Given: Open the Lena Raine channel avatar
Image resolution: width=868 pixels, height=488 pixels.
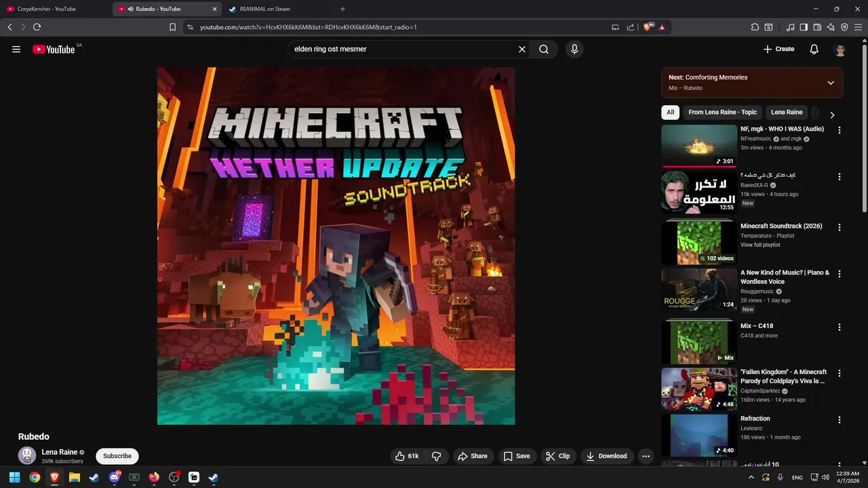Looking at the screenshot, I should point(27,455).
